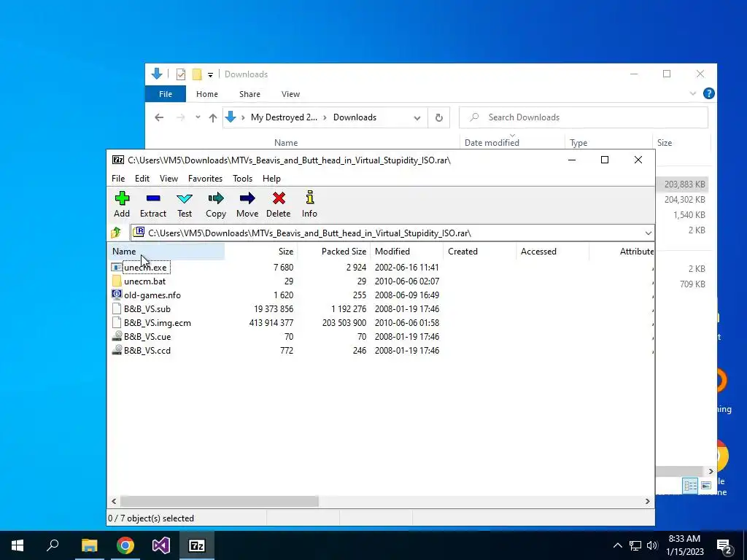Open the Favorites menu
The image size is (747, 560).
tap(205, 179)
